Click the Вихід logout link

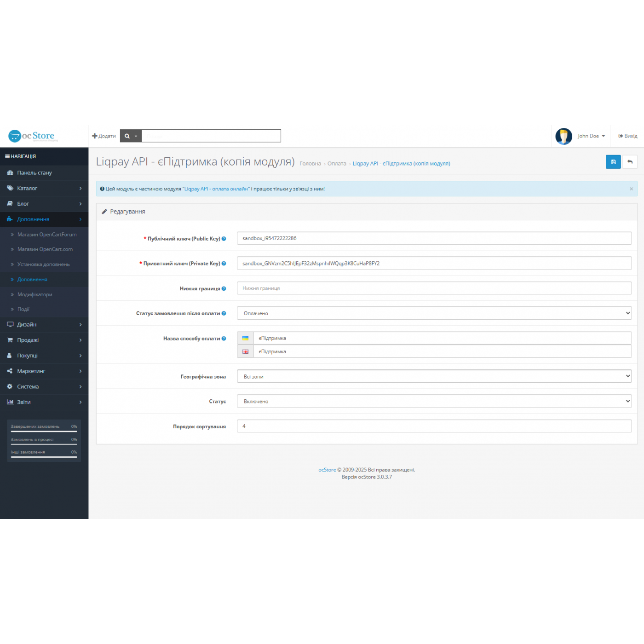coord(628,136)
